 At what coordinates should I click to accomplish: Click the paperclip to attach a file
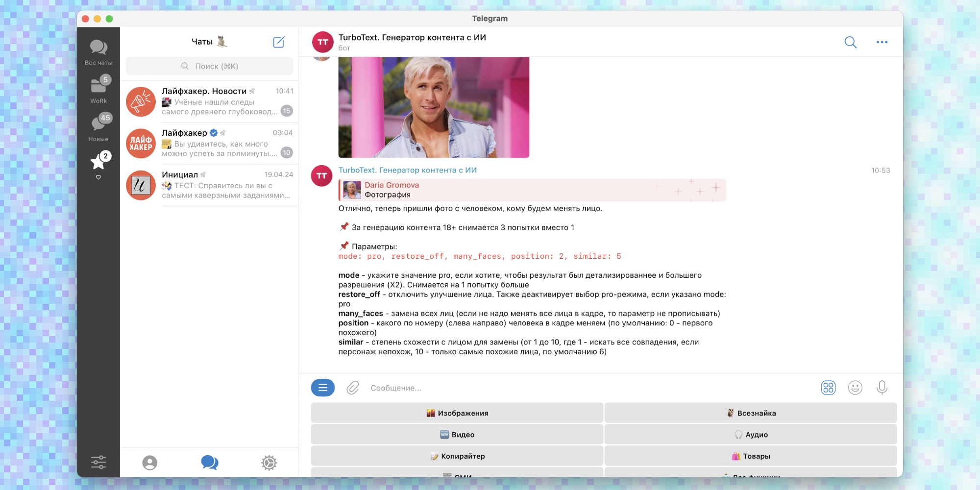(x=352, y=387)
